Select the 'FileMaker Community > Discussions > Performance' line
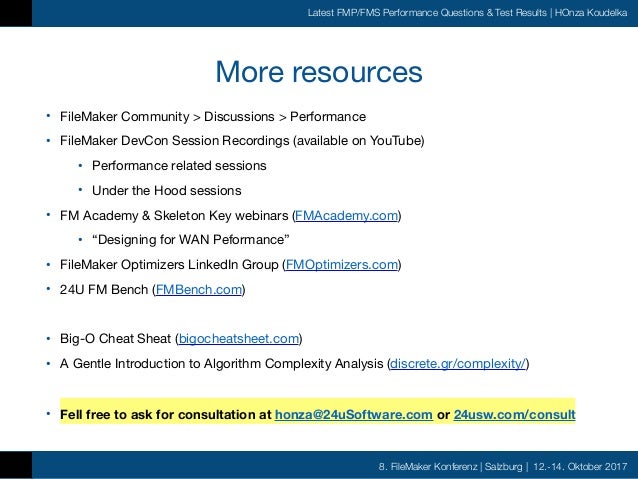 [213, 117]
